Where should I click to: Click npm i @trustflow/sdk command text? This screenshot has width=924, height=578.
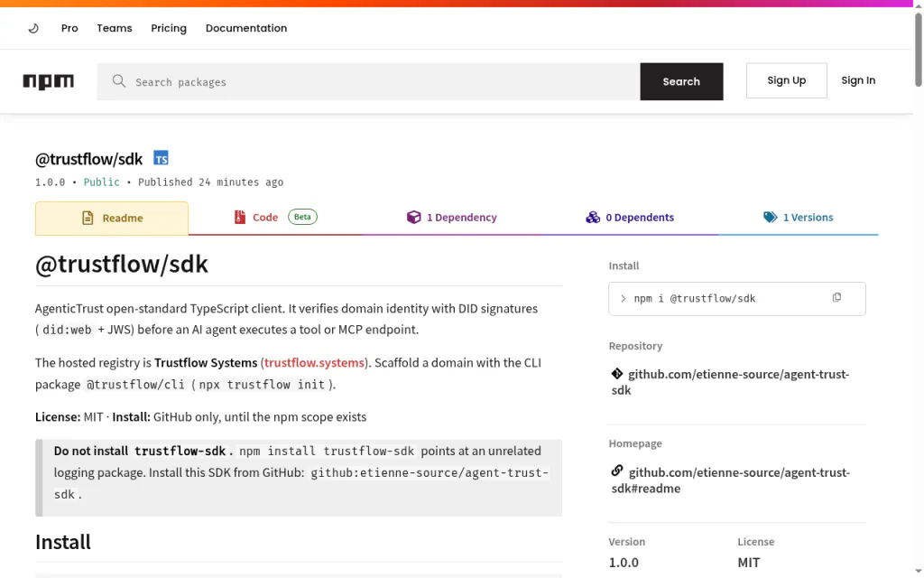coord(694,298)
